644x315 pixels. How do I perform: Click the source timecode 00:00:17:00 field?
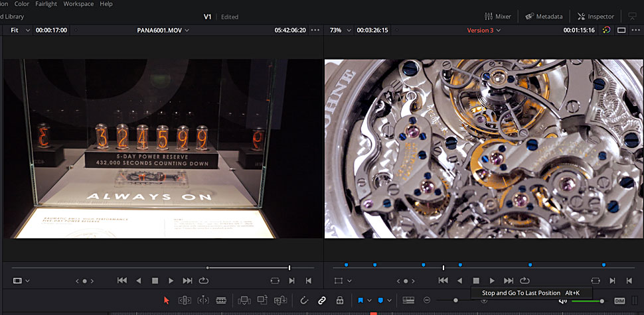[x=51, y=30]
